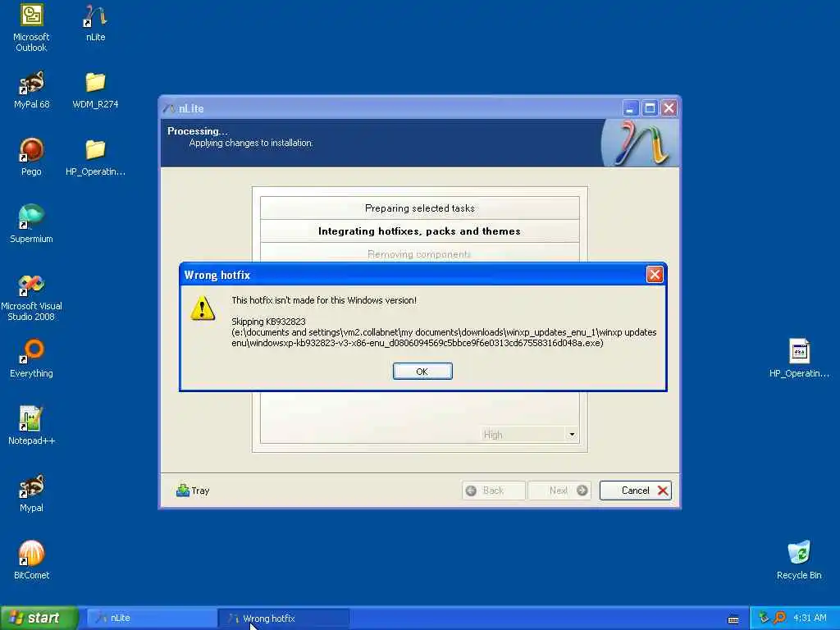This screenshot has height=630, width=840.
Task: Select the Mypal desktop icon
Action: pos(31,493)
